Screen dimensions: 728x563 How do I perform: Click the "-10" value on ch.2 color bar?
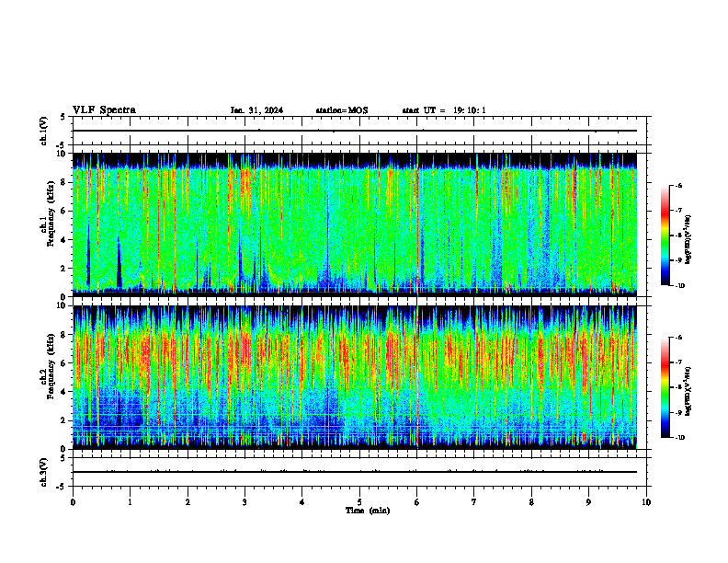pos(679,438)
